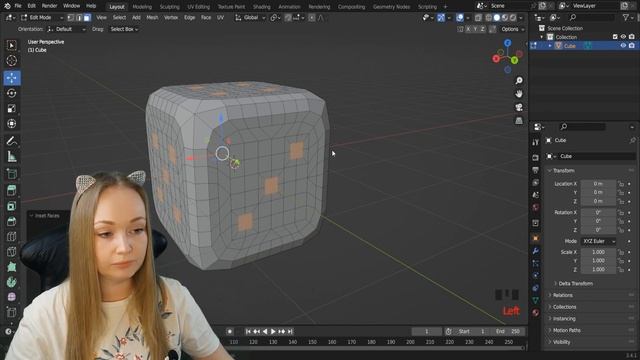
Task: Disable Cube in renders camera icon
Action: (x=632, y=46)
